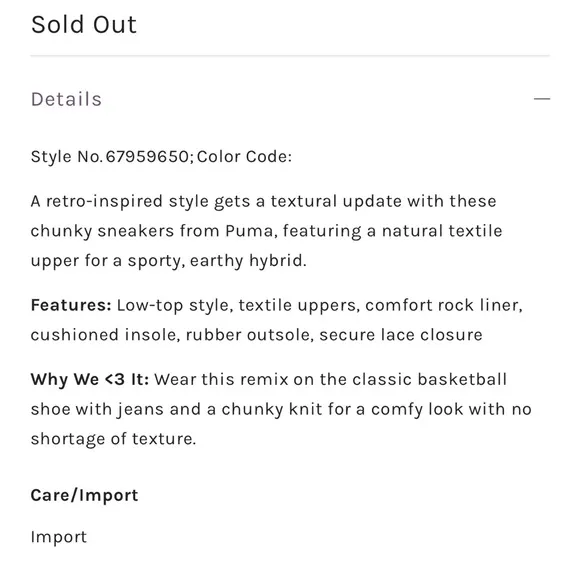Click the Color Code label

click(x=245, y=156)
